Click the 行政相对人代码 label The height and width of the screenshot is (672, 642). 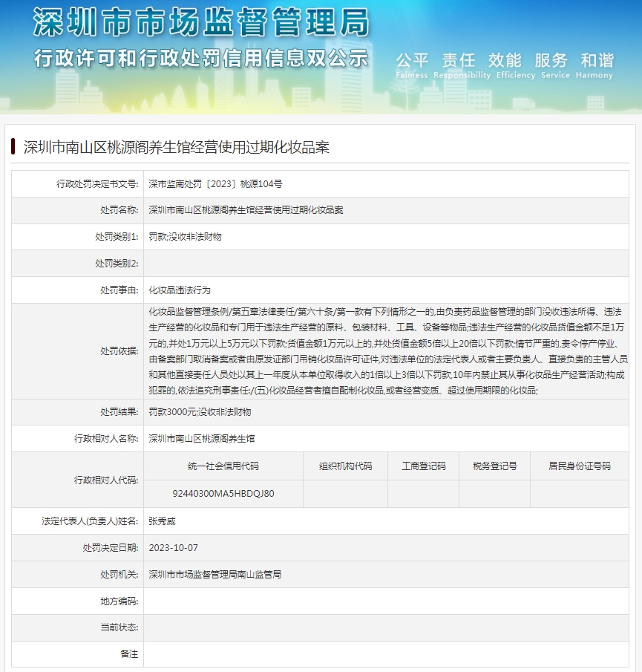[x=106, y=480]
